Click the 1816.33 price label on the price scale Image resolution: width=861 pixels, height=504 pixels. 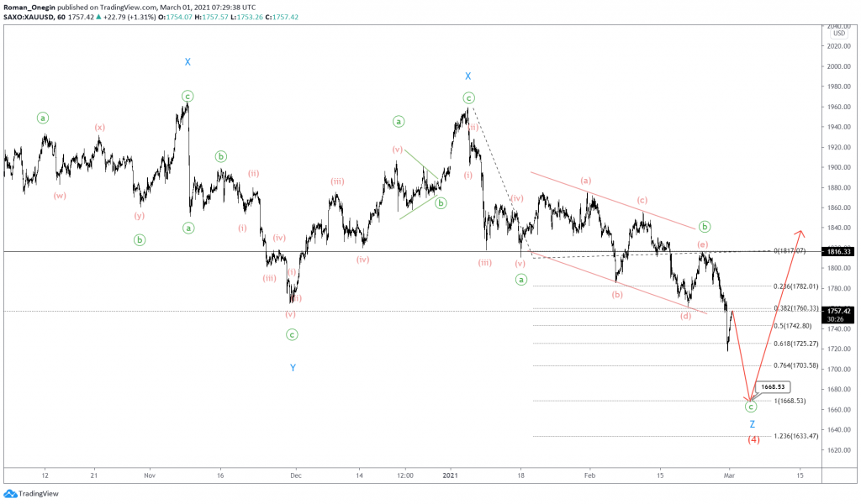point(837,249)
